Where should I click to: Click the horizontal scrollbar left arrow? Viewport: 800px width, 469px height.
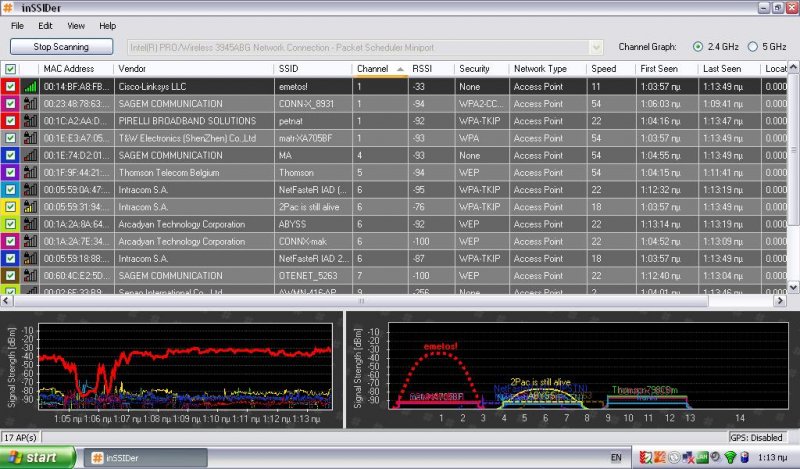coord(6,301)
